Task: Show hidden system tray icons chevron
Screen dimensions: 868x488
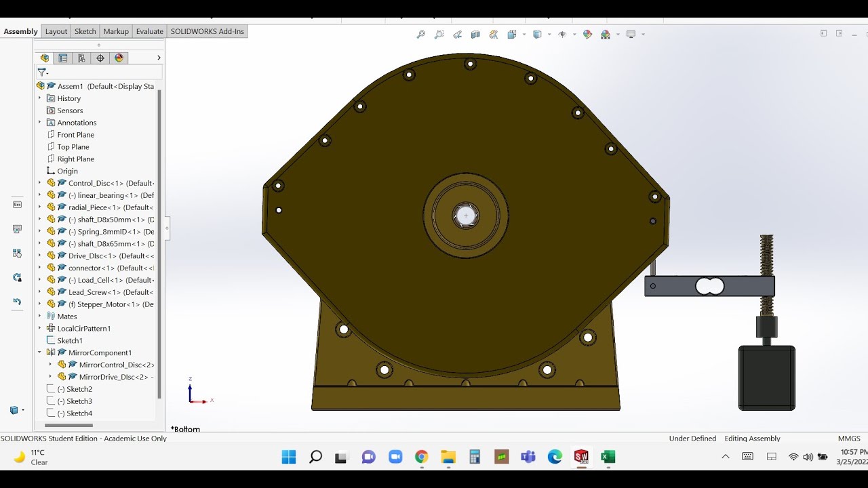Action: coord(726,457)
